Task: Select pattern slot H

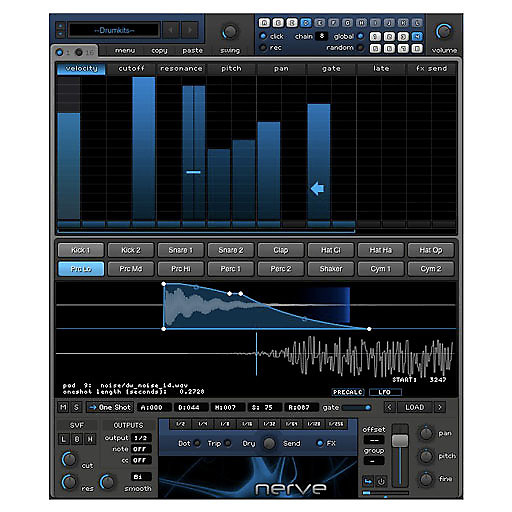Action: [361, 23]
